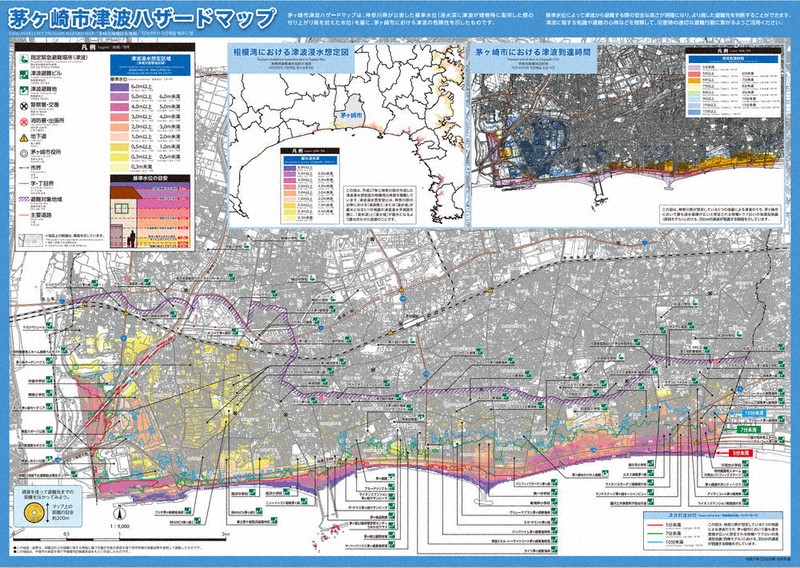Click the 相模湾における津波浸水想定図 inset title
The image size is (800, 568).
point(292,53)
